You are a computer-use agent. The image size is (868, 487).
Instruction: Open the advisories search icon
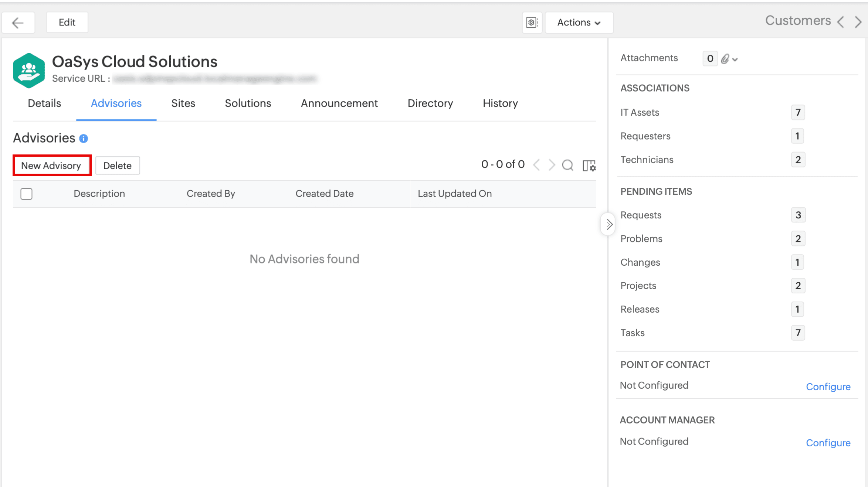tap(567, 165)
